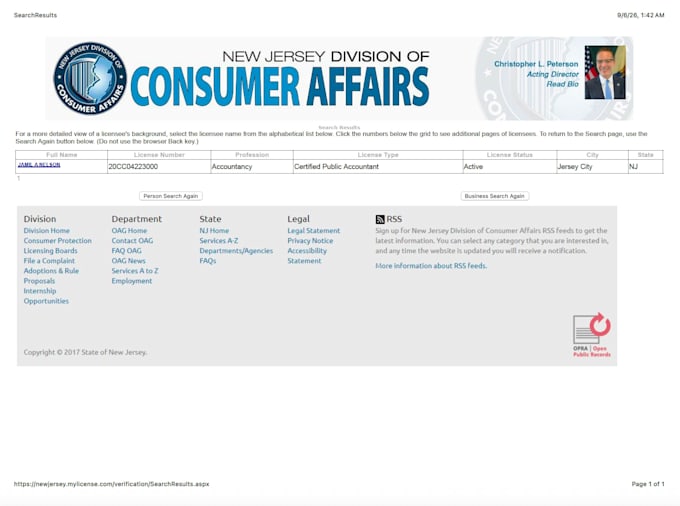Open OAG Home link
This screenshot has width=680, height=506.
click(129, 231)
